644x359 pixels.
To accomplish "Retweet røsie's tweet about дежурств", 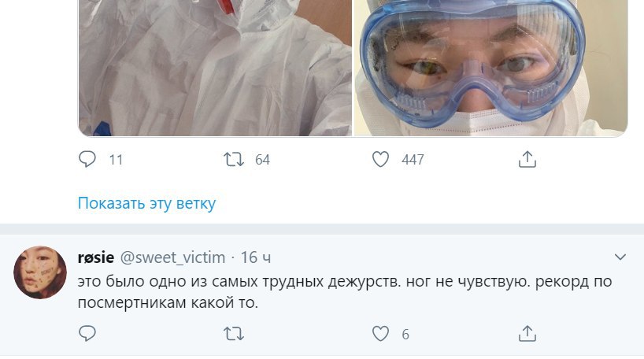I will click(234, 334).
